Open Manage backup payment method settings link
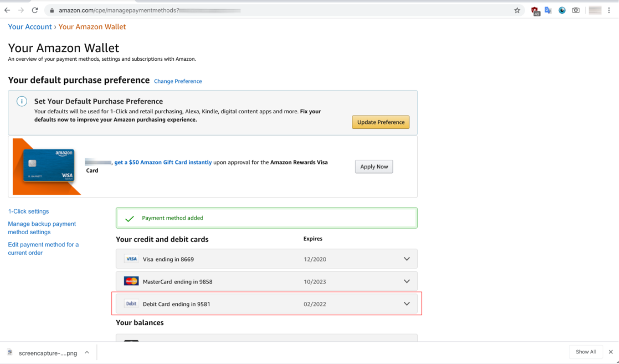Screen dimensions: 619x364 [x=42, y=228]
